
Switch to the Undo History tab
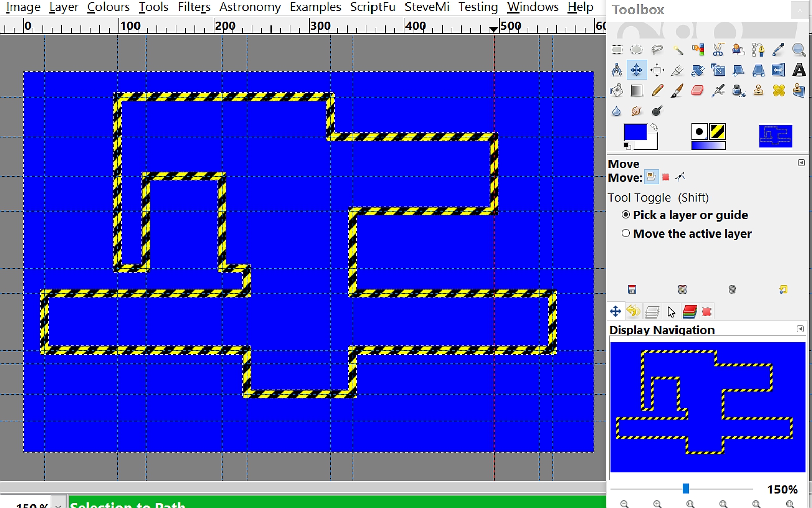pos(633,311)
